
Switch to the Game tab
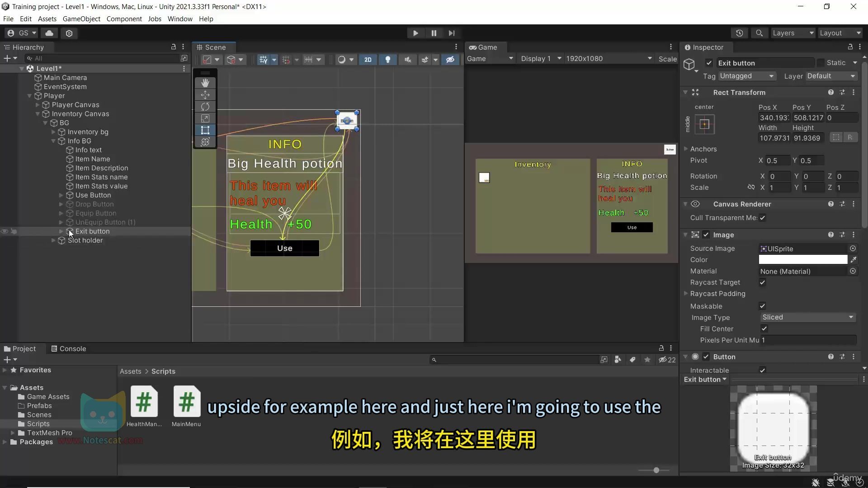tap(483, 47)
